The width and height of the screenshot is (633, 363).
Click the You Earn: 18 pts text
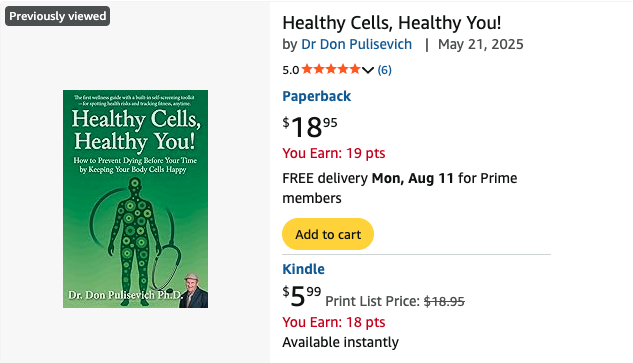(333, 322)
